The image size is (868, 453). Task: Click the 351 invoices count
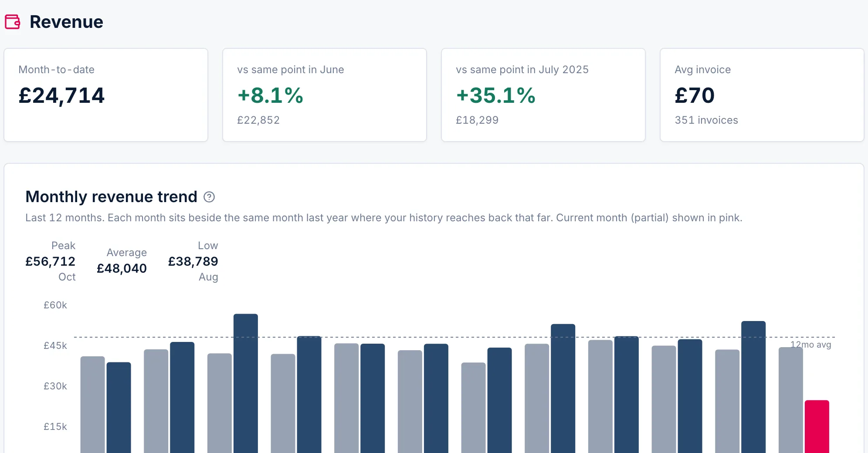pos(706,120)
